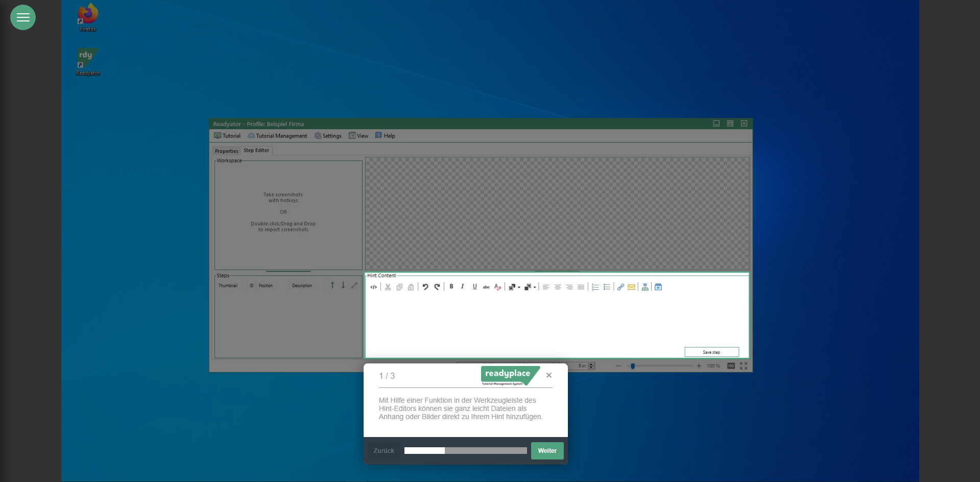This screenshot has width=980, height=482.
Task: Toggle bold formatting
Action: tap(451, 287)
